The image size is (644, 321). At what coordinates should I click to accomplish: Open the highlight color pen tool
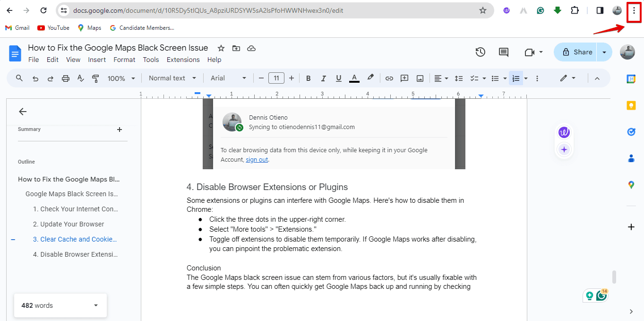click(370, 78)
